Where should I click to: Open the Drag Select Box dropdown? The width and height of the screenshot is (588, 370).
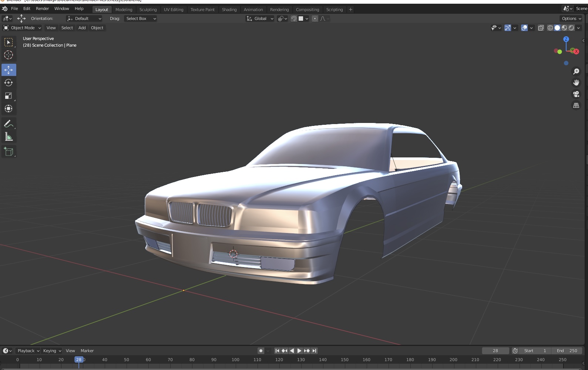(141, 19)
